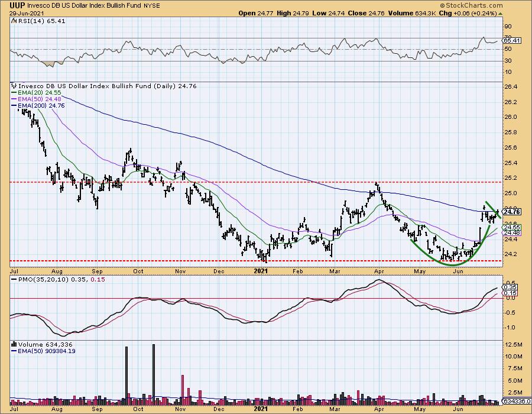Click the green 24.55 tag on the price axis
Viewport: 532px width, 414px height.
tap(512, 227)
